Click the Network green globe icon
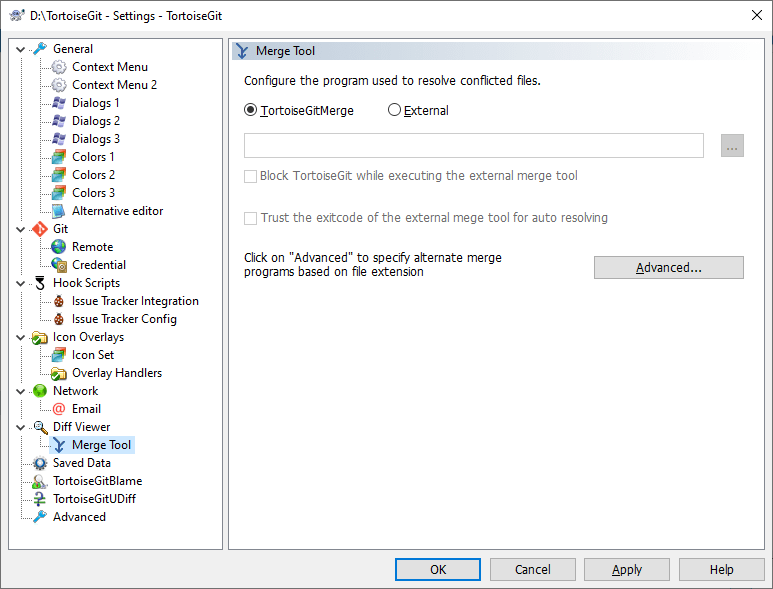 tap(40, 391)
